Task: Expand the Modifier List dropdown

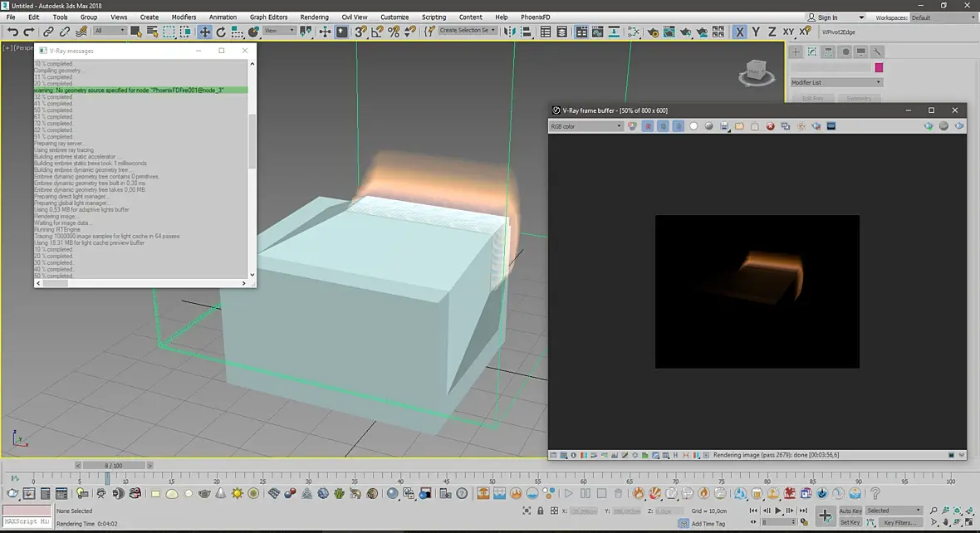Action: 835,82
